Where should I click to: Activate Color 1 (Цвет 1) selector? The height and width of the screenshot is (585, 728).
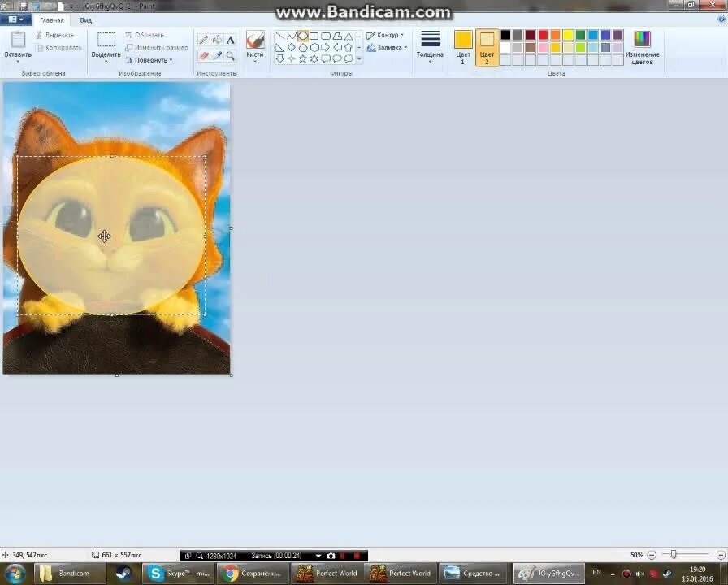[463, 47]
